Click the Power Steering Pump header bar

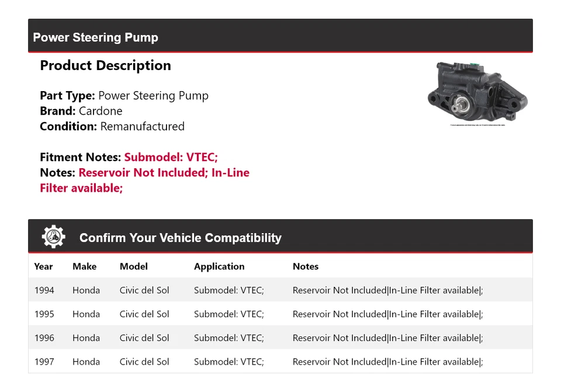(x=280, y=37)
